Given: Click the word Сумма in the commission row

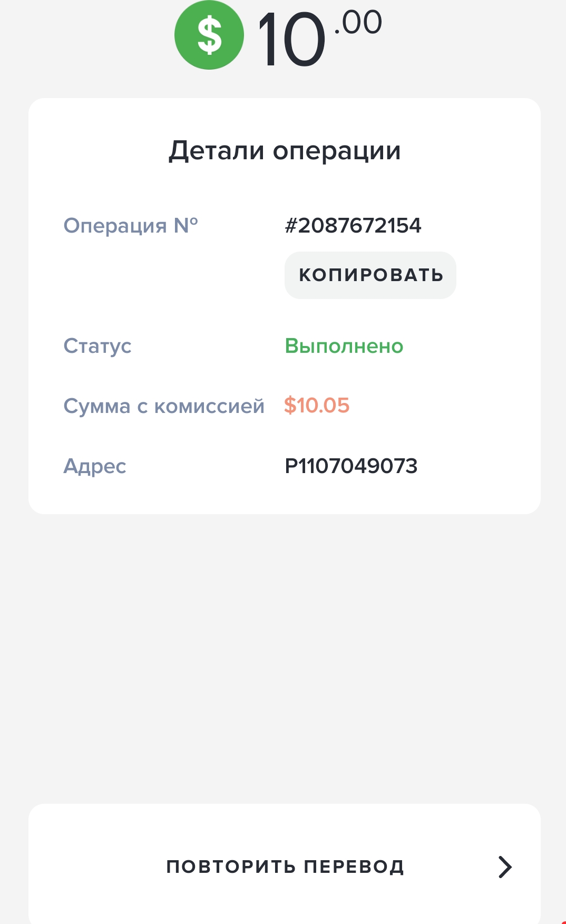Looking at the screenshot, I should click(97, 406).
